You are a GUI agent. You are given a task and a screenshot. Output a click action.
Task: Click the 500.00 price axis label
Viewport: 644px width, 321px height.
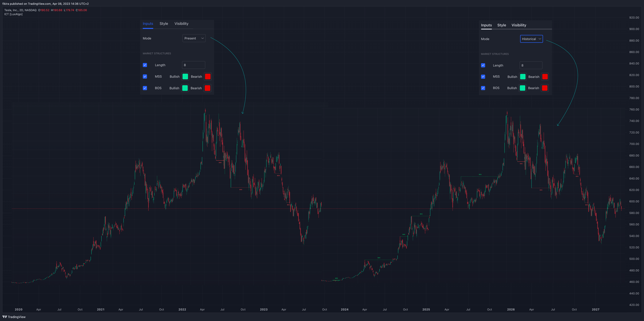click(x=634, y=259)
